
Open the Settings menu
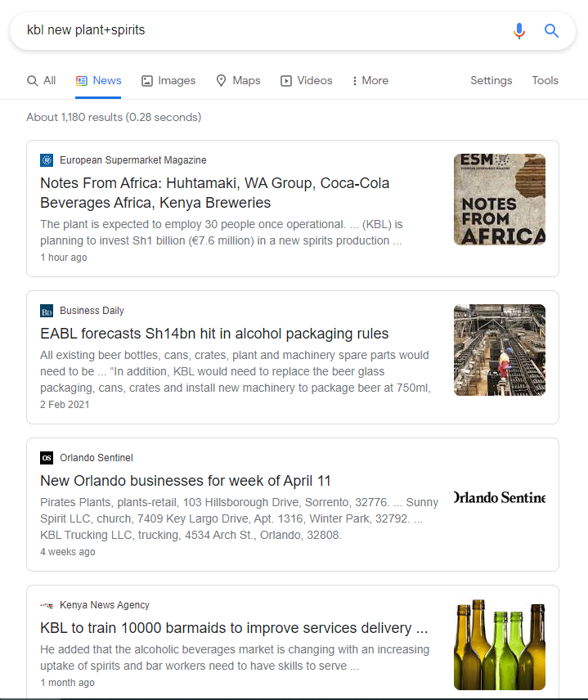[491, 81]
